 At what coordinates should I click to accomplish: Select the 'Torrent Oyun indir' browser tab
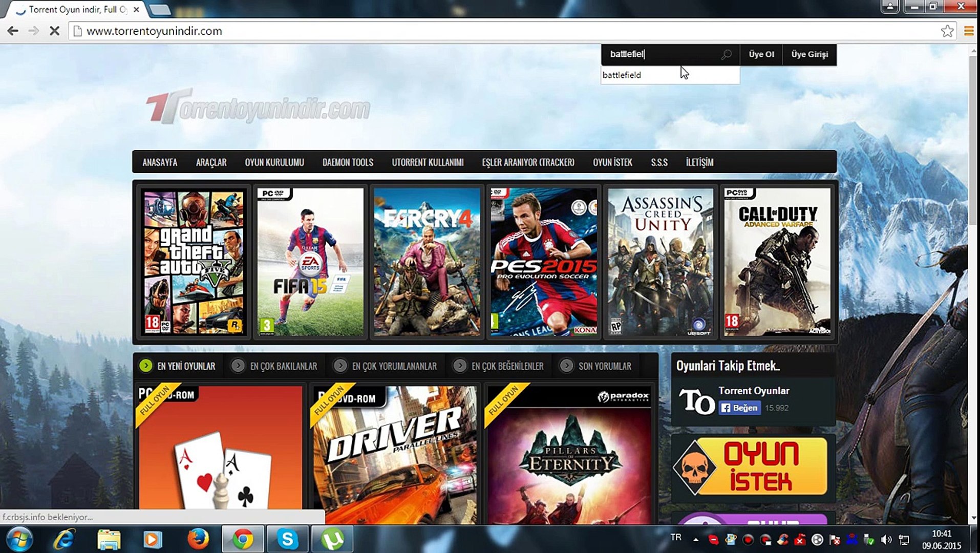pos(77,10)
